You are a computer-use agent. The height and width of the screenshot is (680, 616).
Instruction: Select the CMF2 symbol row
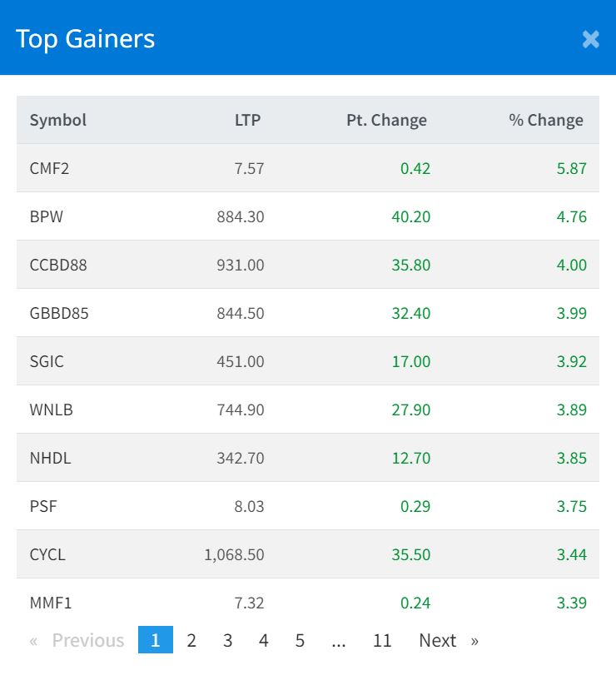tap(50, 168)
